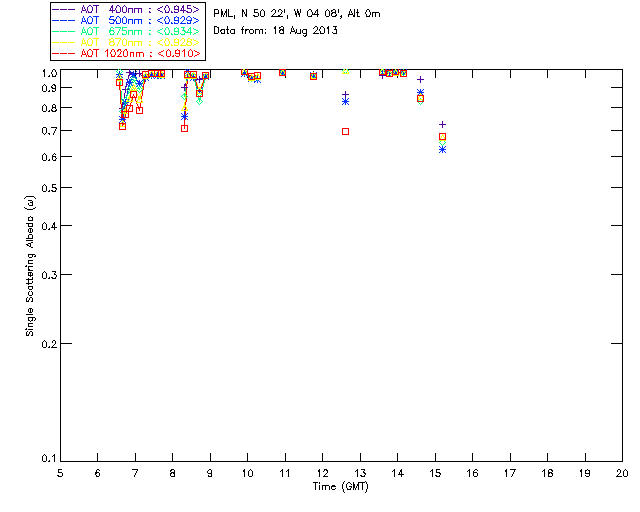The height and width of the screenshot is (512, 640).
Task: Click the y-axis label 0.3
Action: tap(49, 275)
